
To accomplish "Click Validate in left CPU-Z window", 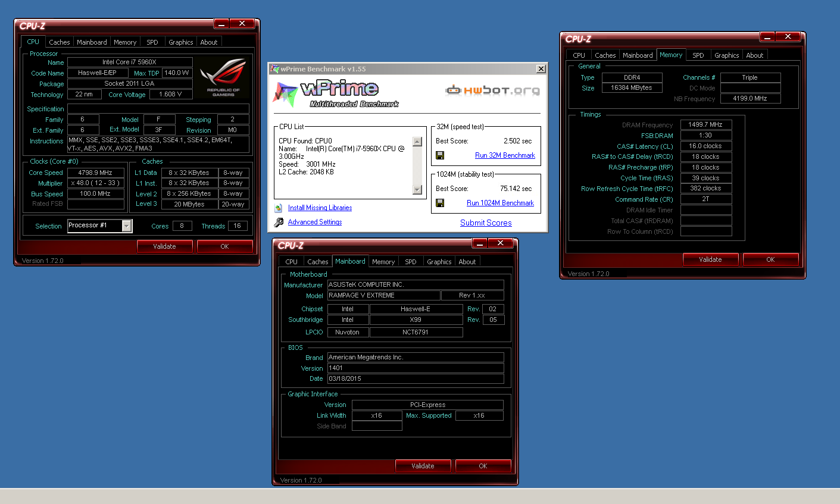I will tap(165, 246).
